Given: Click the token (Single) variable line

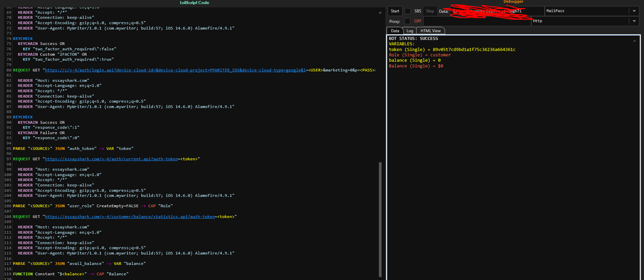Looking at the screenshot, I should (452, 50).
